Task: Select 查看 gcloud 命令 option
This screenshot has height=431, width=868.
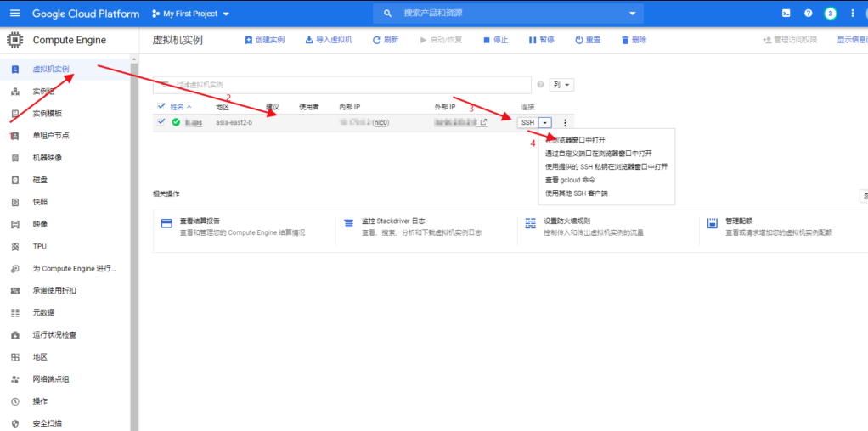Action: pos(570,180)
